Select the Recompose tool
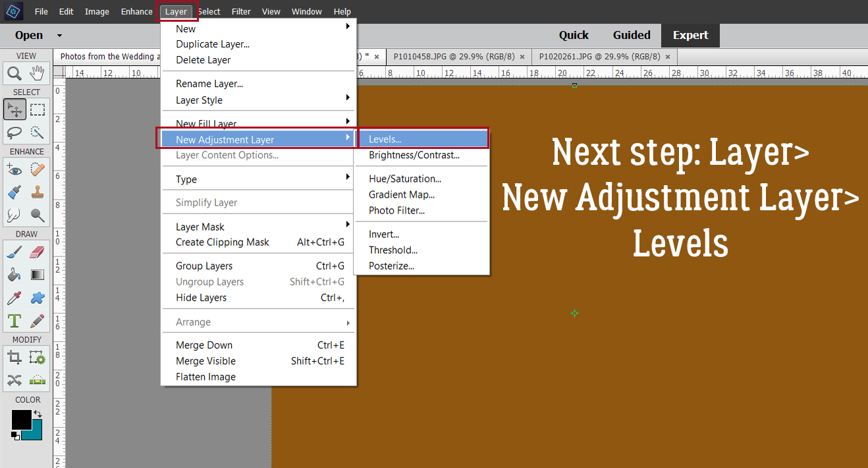 [38, 357]
